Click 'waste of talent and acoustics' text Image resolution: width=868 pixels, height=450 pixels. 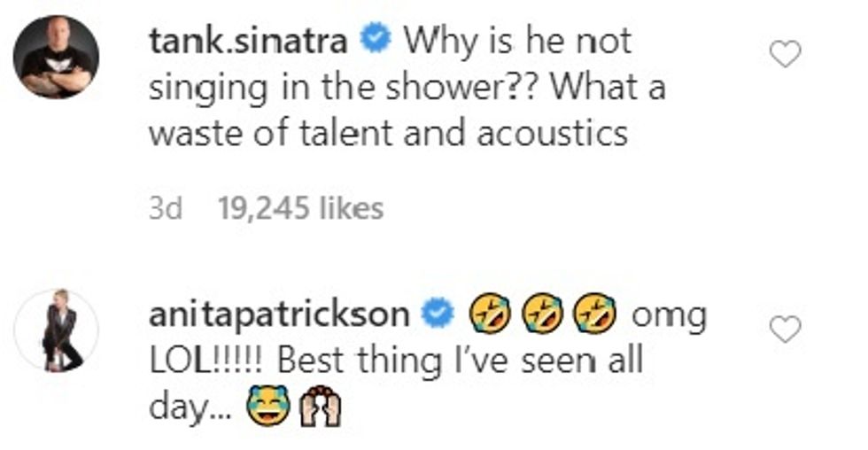[388, 133]
